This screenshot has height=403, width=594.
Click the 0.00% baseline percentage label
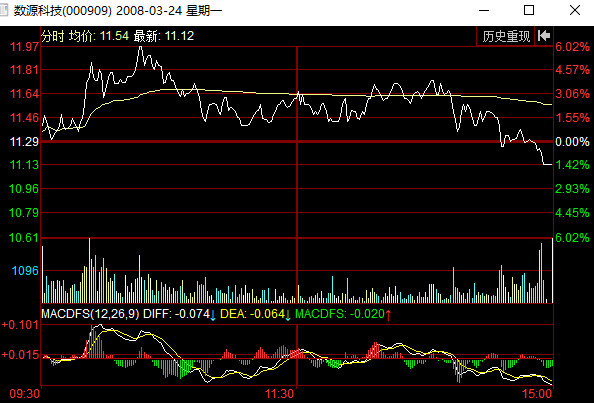point(572,142)
